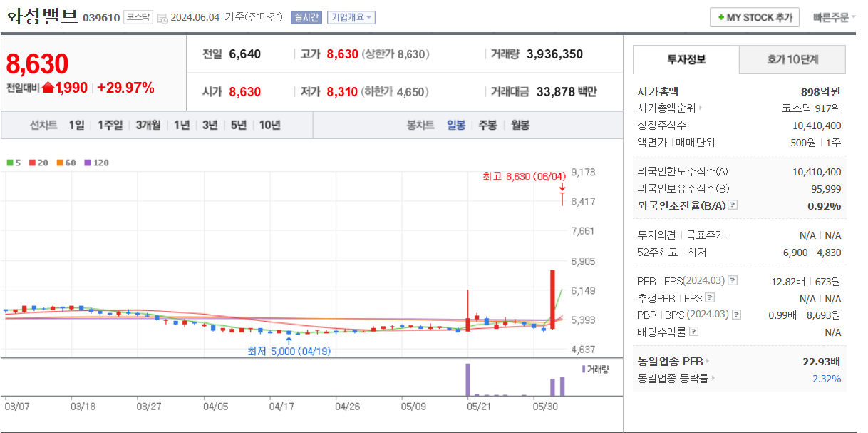868x433 pixels.
Task: Select the 1년 line chart period
Action: click(182, 126)
